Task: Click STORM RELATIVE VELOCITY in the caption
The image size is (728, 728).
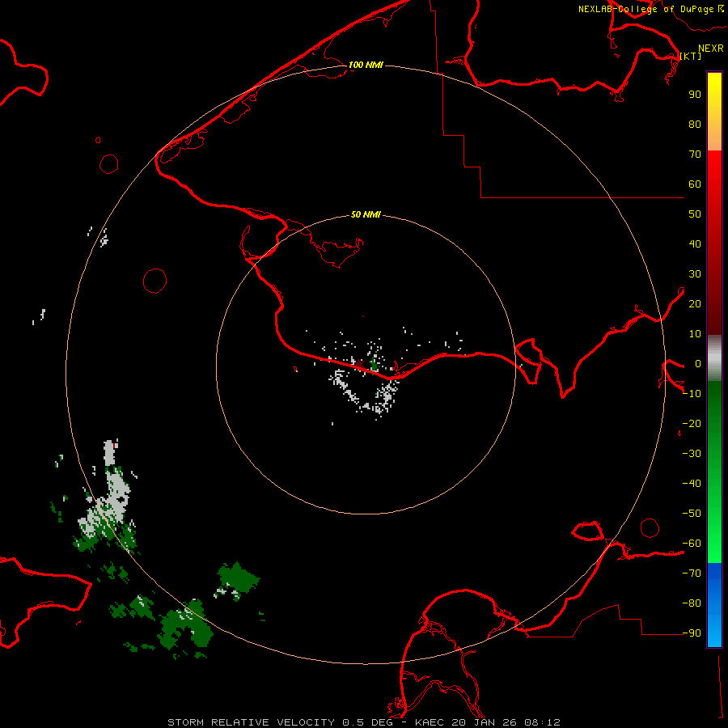Action: (252, 722)
